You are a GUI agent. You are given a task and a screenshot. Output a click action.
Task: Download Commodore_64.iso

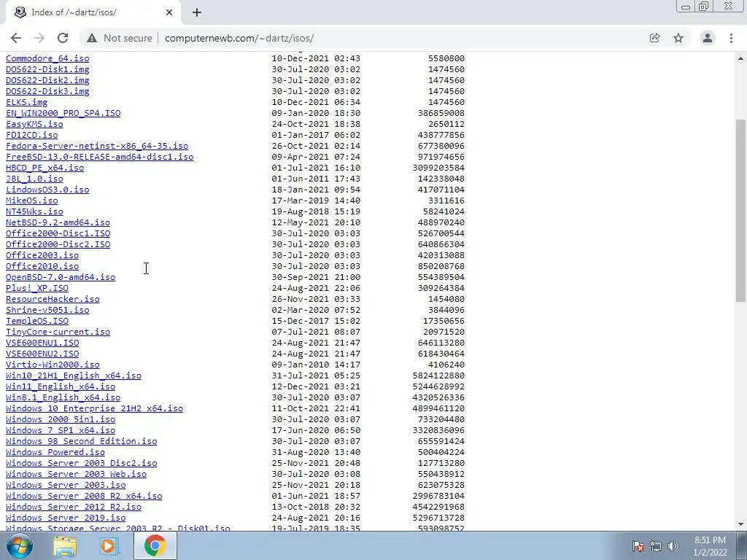click(x=47, y=58)
